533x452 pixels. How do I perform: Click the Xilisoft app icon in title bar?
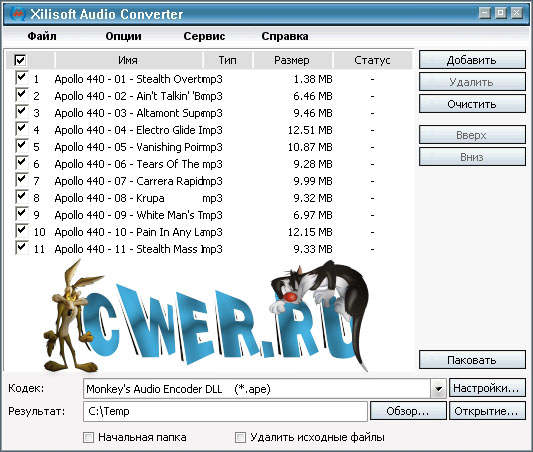click(18, 14)
